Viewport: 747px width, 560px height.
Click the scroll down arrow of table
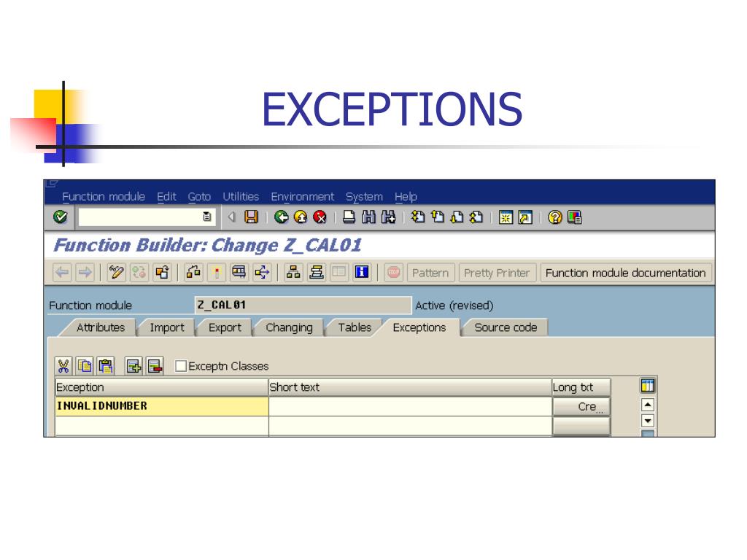648,421
